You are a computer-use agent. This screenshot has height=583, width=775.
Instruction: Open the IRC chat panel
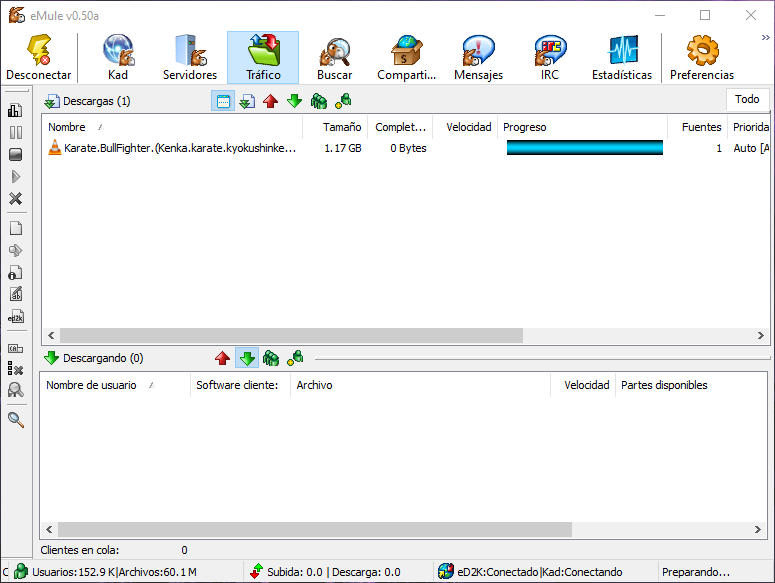tap(550, 57)
